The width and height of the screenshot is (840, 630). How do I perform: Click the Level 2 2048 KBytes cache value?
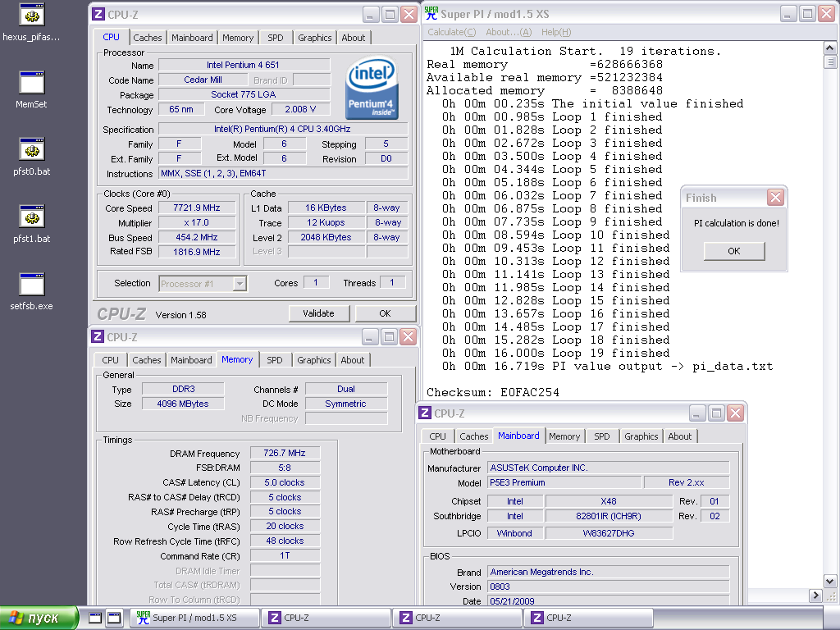pos(326,237)
